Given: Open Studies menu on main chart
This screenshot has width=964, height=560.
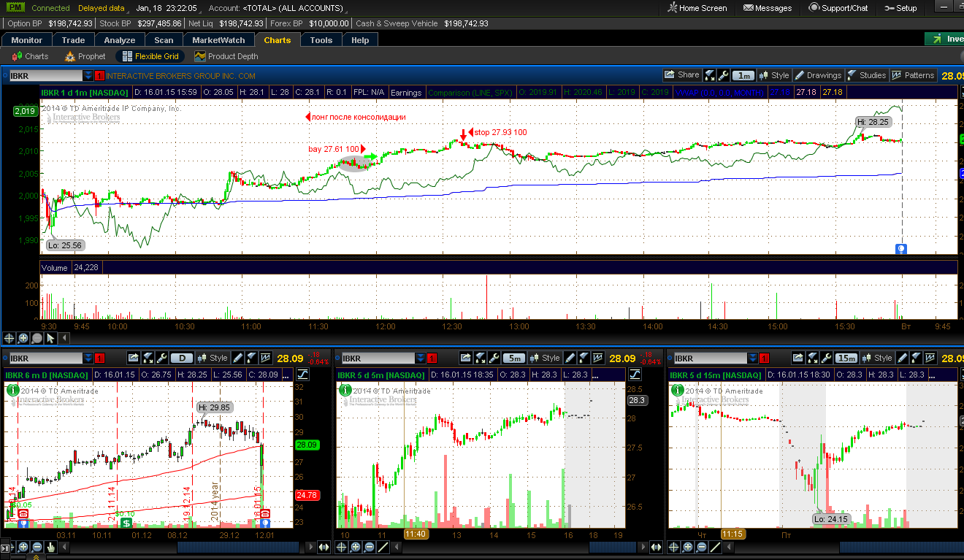Looking at the screenshot, I should click(867, 75).
